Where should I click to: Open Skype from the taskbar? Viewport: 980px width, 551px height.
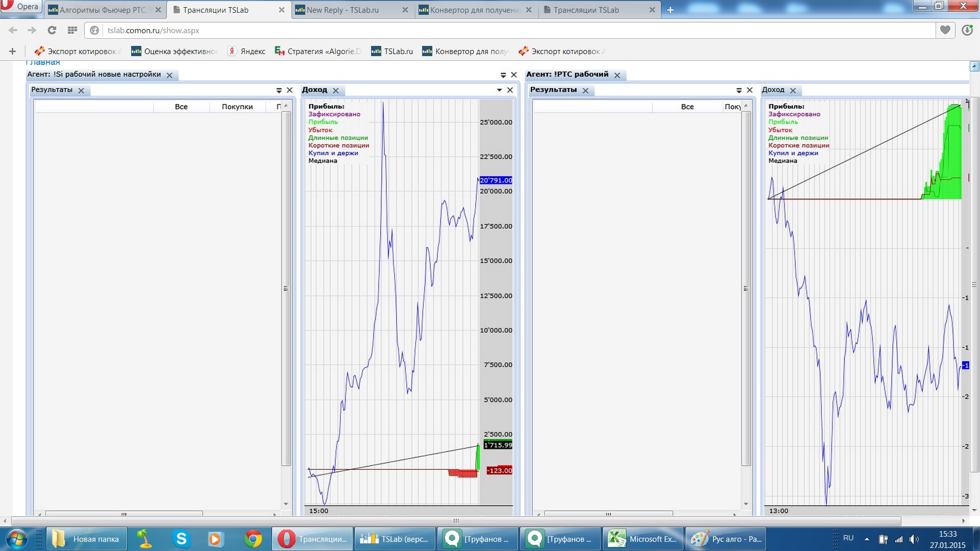pyautogui.click(x=181, y=539)
